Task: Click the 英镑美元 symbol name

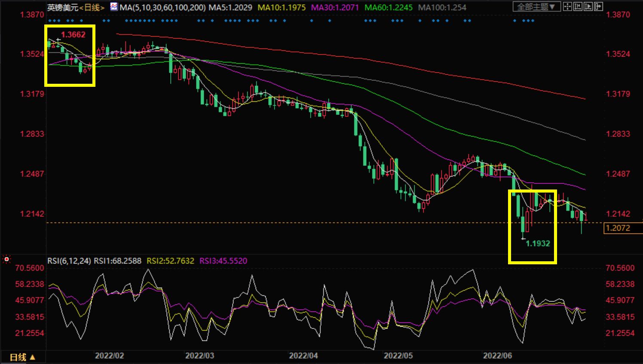Action: click(63, 8)
